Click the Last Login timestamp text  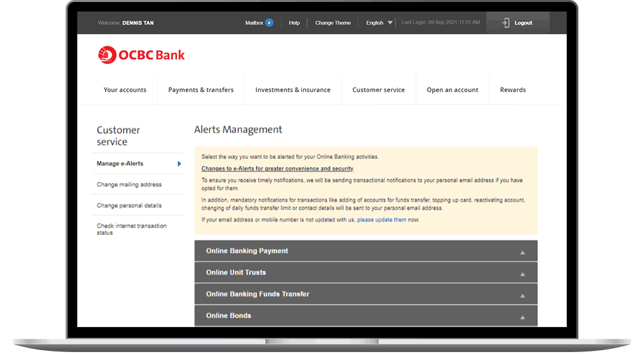(x=440, y=22)
